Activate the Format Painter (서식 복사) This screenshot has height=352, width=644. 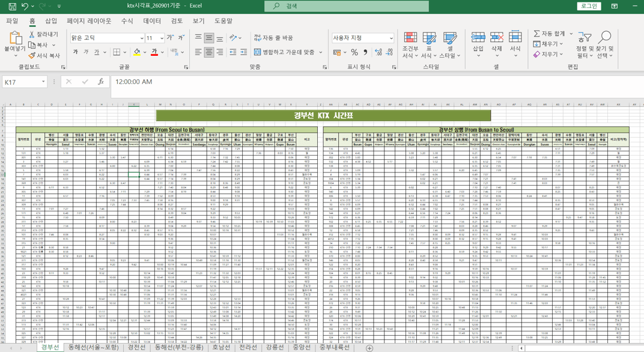pos(44,55)
